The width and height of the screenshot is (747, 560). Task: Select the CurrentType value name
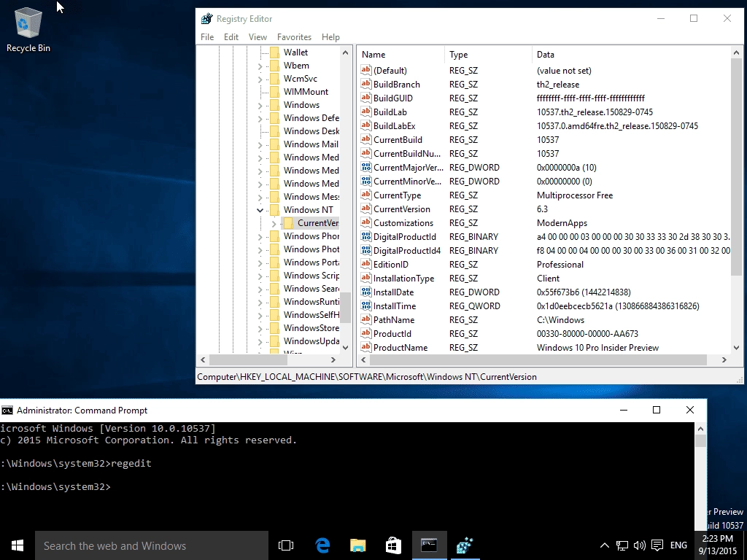397,195
